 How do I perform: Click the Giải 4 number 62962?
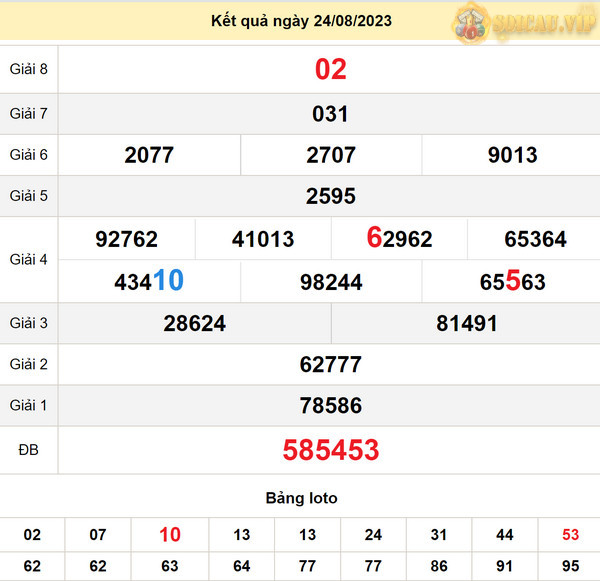click(399, 239)
